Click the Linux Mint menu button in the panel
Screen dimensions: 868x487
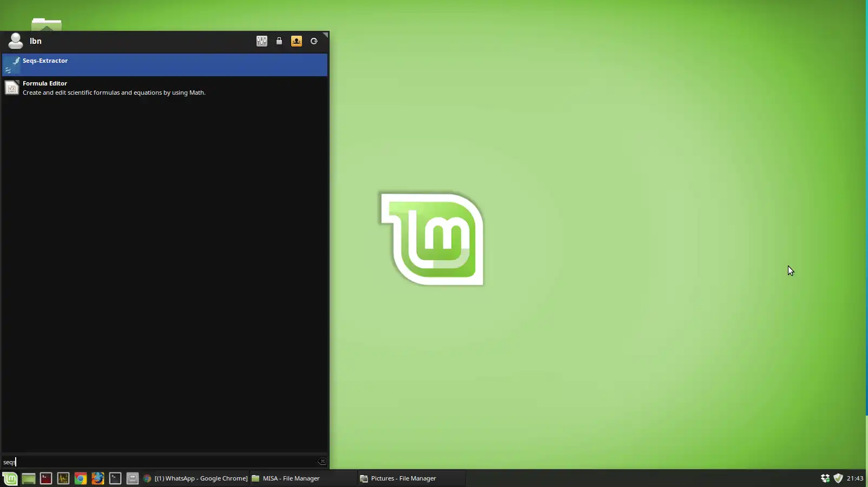[x=10, y=478]
